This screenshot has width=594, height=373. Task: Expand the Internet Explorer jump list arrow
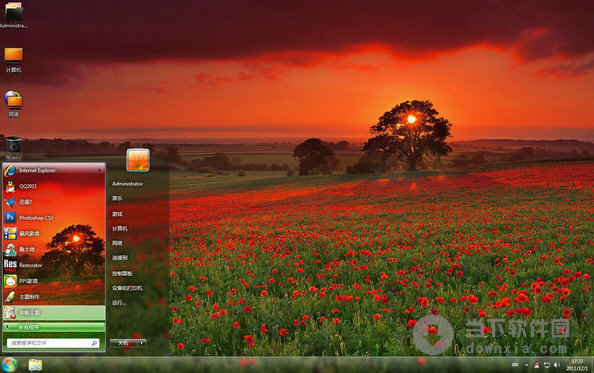pos(100,171)
